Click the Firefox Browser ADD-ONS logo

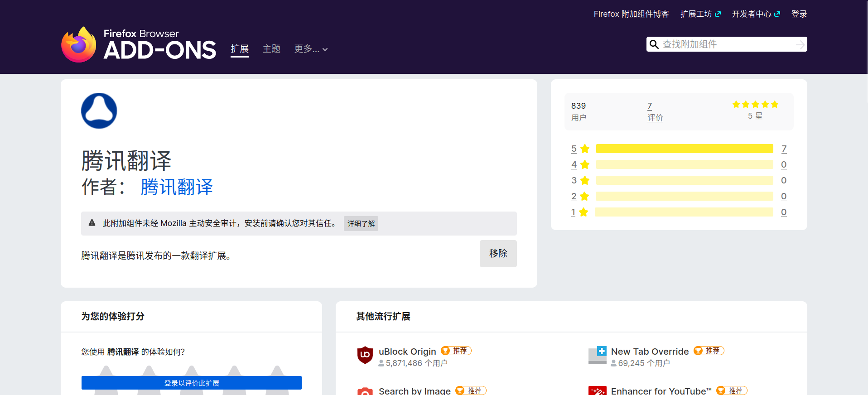[139, 44]
